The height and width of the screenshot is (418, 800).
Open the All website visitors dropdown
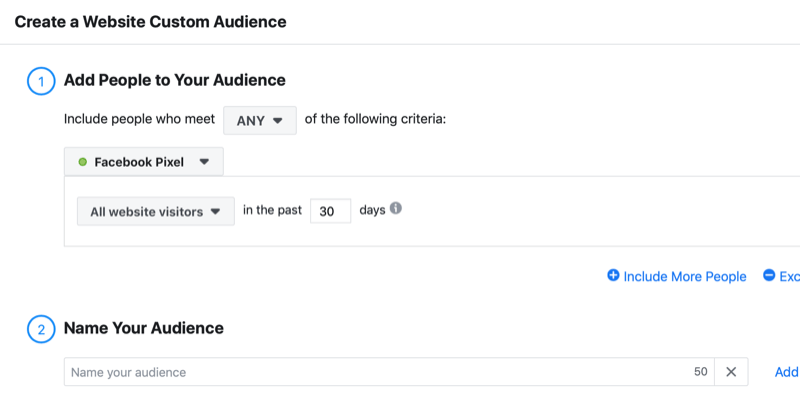(x=155, y=211)
